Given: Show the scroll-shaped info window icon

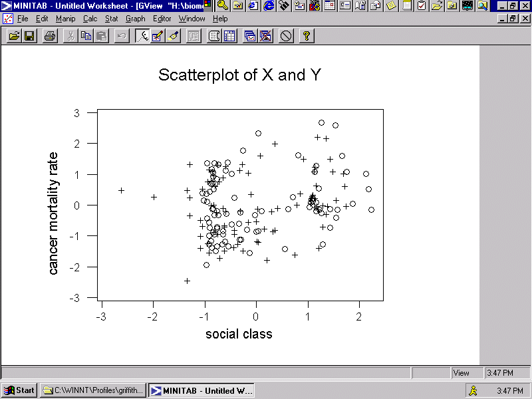Looking at the screenshot, I should click(214, 36).
